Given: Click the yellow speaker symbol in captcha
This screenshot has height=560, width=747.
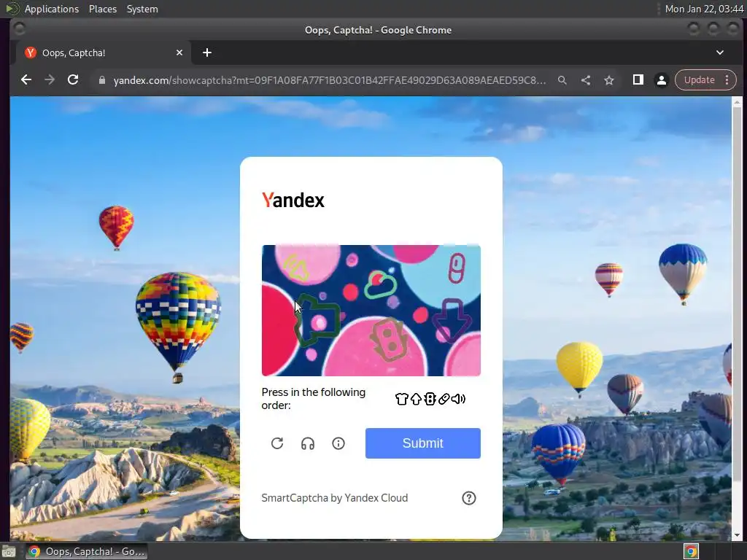Looking at the screenshot, I should [x=296, y=267].
